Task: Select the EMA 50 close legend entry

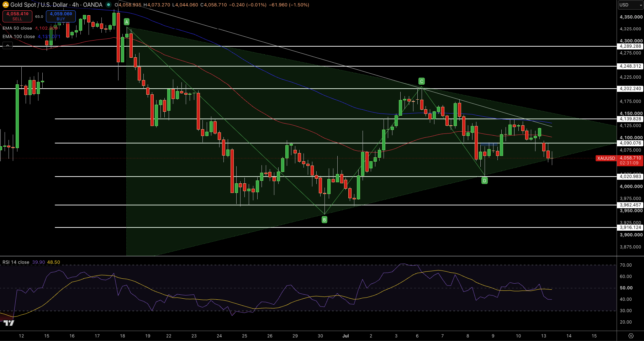Action: (x=17, y=28)
